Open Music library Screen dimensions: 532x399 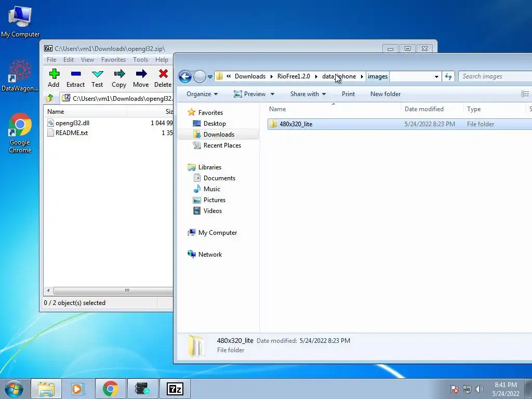[212, 189]
